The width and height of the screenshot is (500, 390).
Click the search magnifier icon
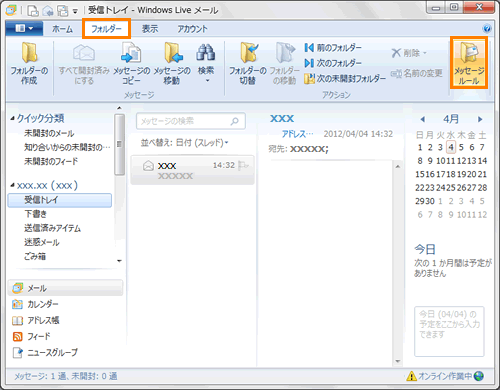coord(235,121)
